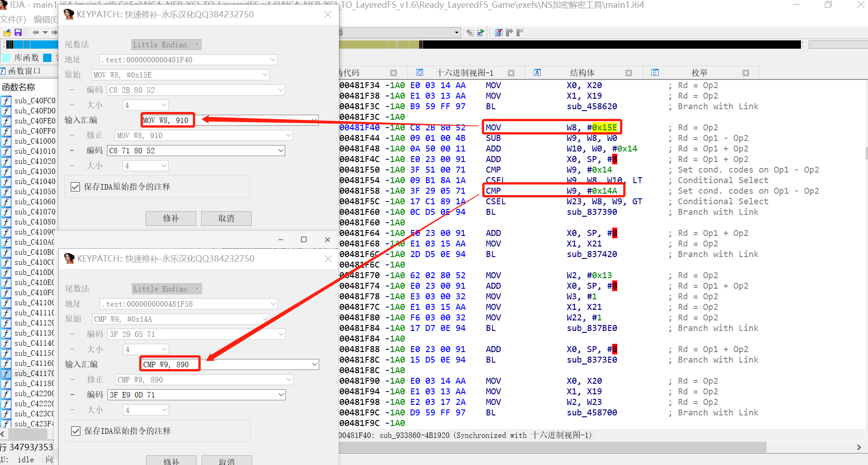Open the back-history dropdown arrow in toolbar

pyautogui.click(x=45, y=33)
